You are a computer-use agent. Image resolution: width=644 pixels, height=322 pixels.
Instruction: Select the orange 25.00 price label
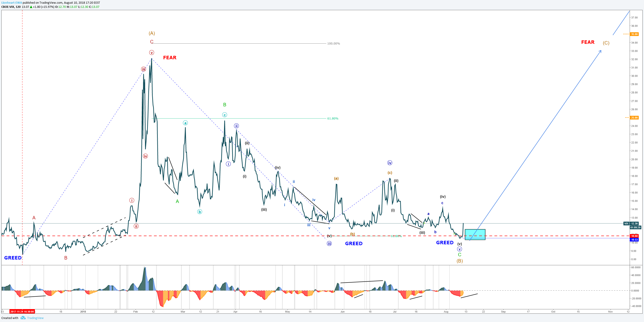(634, 118)
